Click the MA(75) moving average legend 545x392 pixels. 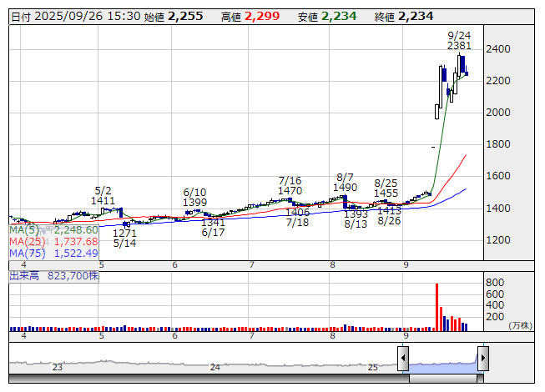tap(54, 253)
